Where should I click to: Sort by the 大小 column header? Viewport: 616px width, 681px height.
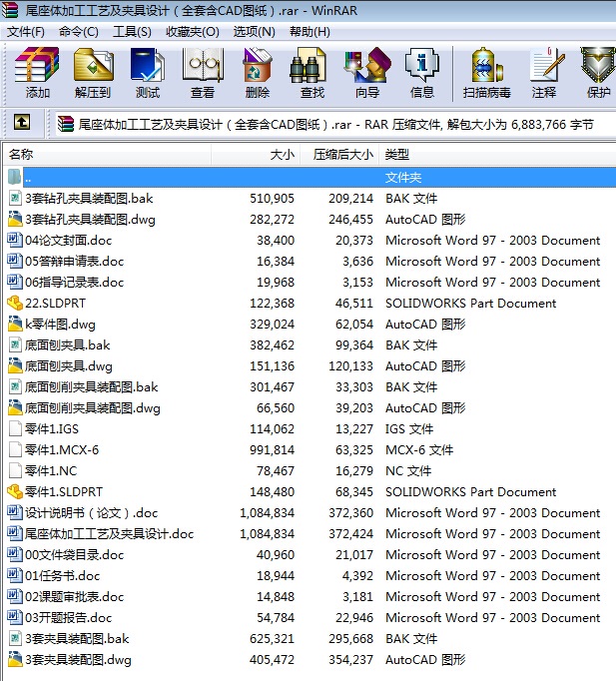point(256,154)
